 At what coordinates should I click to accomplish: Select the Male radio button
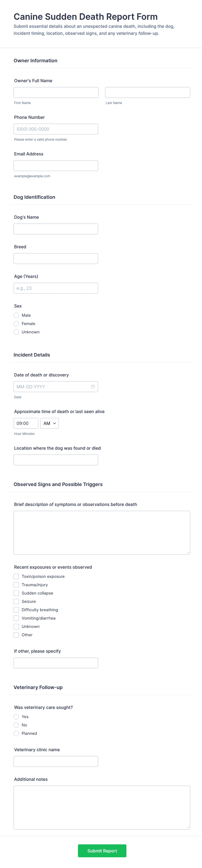pyautogui.click(x=16, y=315)
